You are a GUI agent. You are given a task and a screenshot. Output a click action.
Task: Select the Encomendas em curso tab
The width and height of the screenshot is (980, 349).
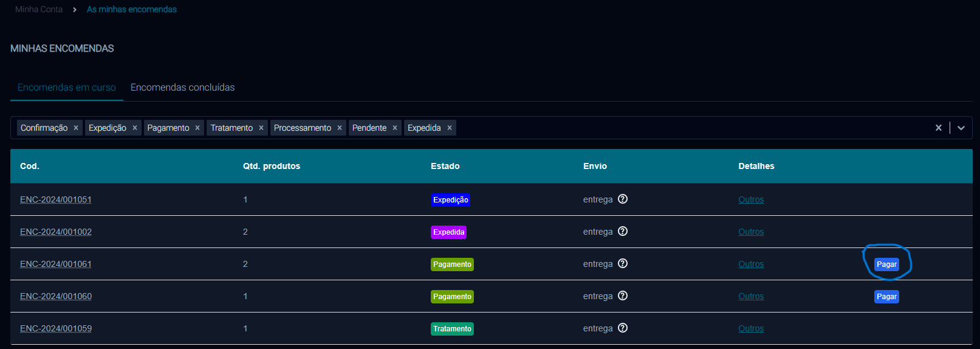point(67,88)
